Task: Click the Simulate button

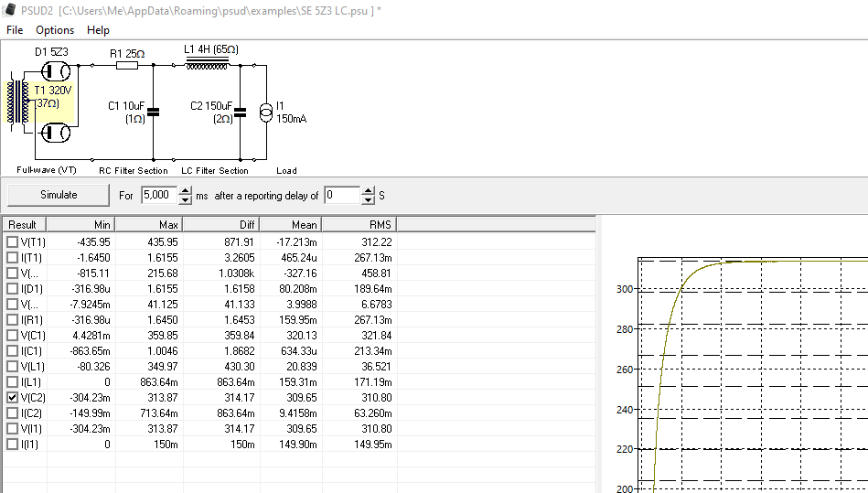Action: coord(59,195)
